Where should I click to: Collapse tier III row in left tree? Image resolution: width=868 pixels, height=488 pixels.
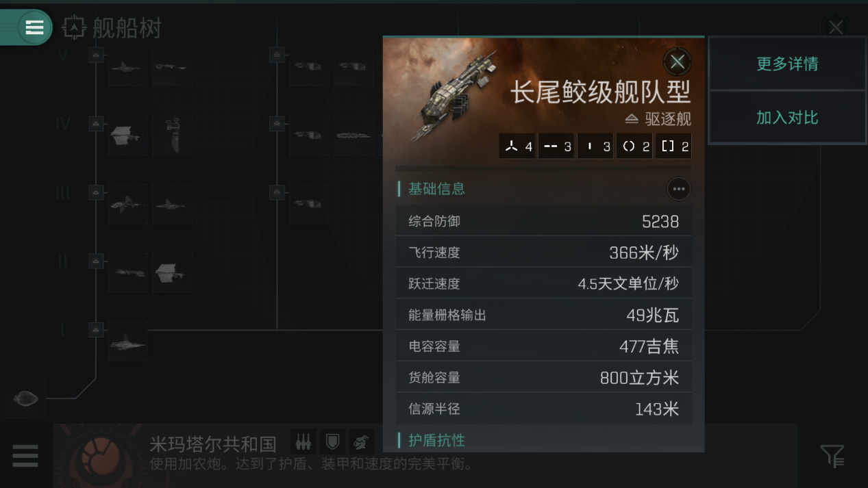tap(96, 192)
